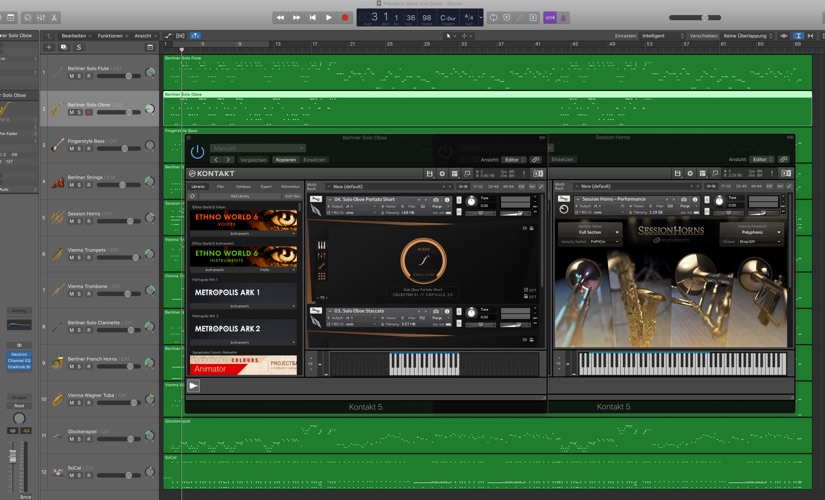This screenshot has width=825, height=500.
Task: Click the snapshot camera icon for Solo Oboe Portato Short
Action: tap(436, 200)
